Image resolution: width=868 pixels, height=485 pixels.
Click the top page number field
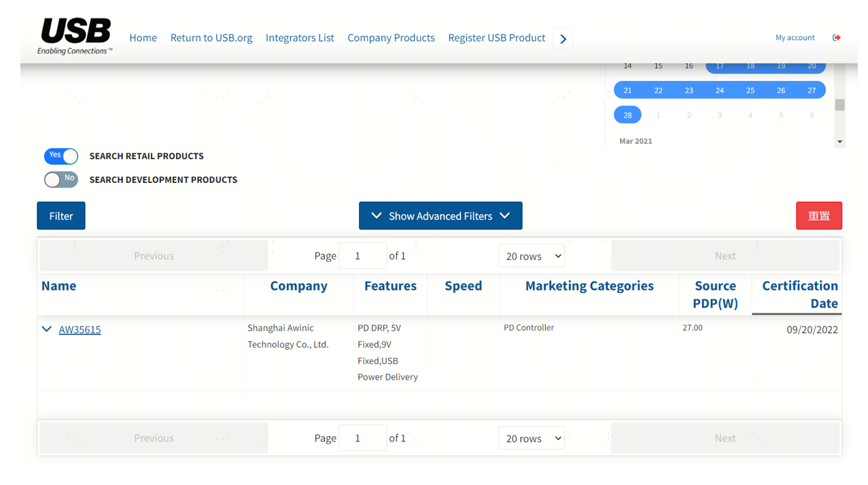click(x=362, y=256)
